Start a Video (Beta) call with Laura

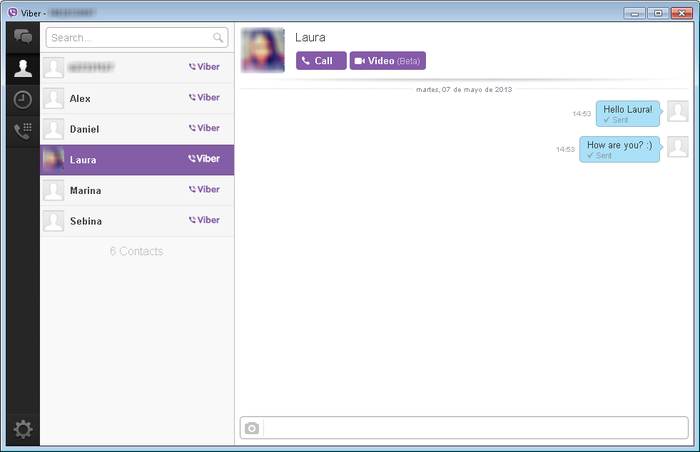point(388,61)
